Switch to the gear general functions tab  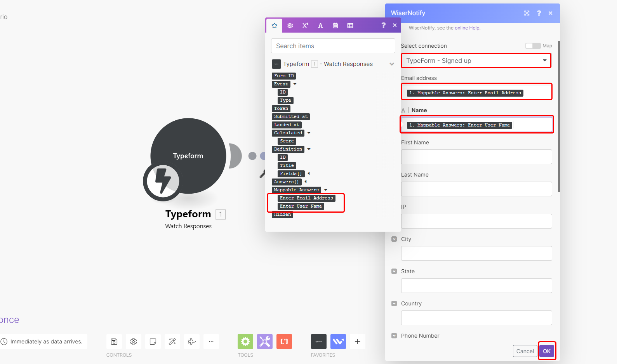(290, 26)
